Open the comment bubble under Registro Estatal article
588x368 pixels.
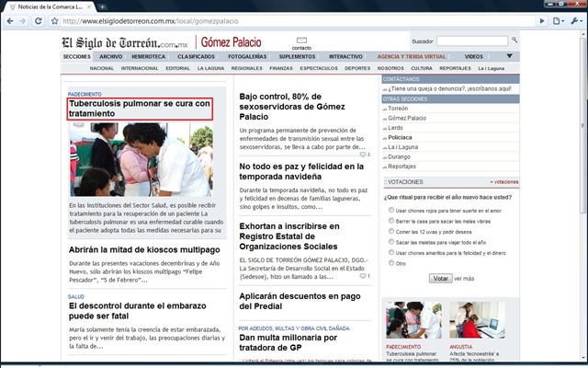363,276
